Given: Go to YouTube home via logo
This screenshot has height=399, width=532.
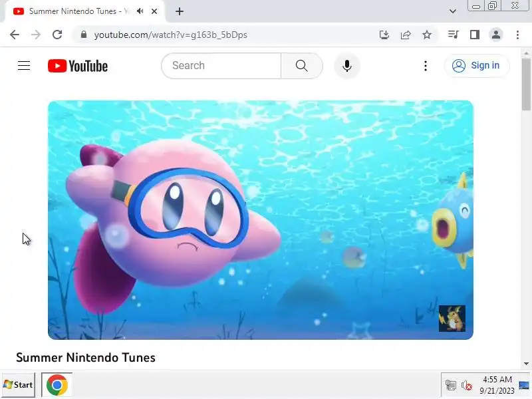Looking at the screenshot, I should pos(78,66).
